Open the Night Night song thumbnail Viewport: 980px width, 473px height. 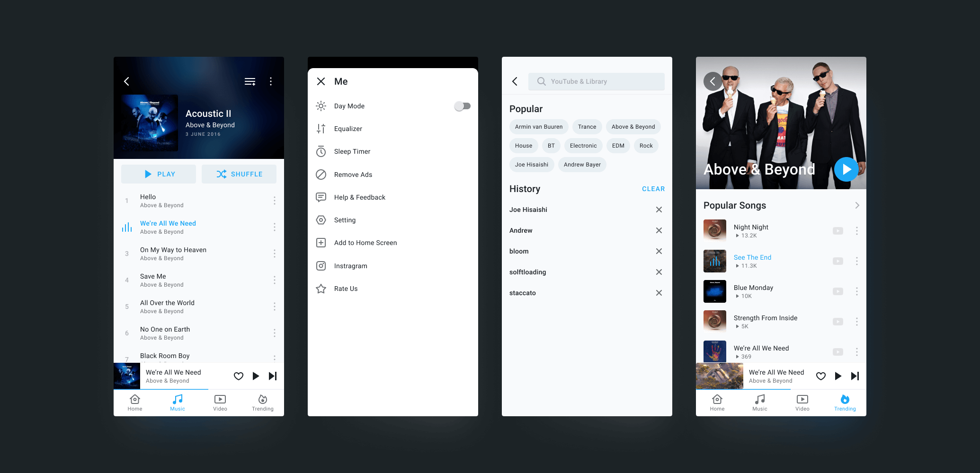[715, 231]
